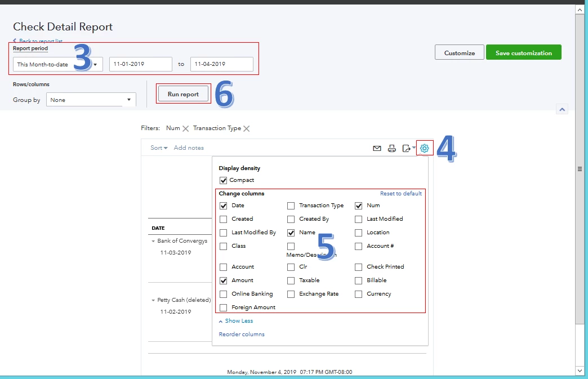Enable the Transaction Type column checkbox
The height and width of the screenshot is (379, 588).
point(291,206)
